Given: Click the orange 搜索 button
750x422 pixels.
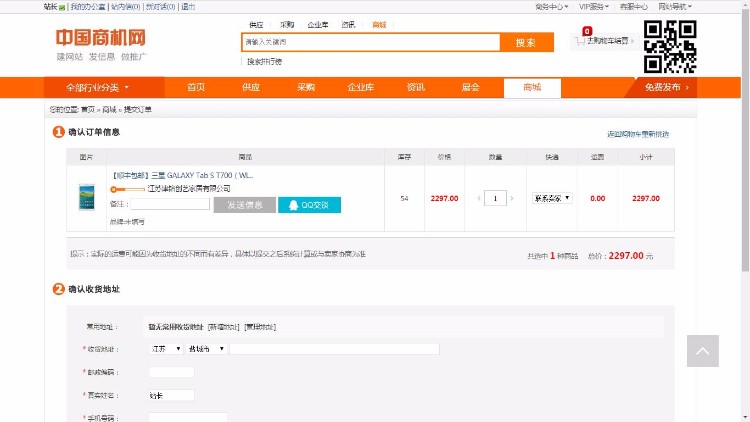Looking at the screenshot, I should 526,42.
